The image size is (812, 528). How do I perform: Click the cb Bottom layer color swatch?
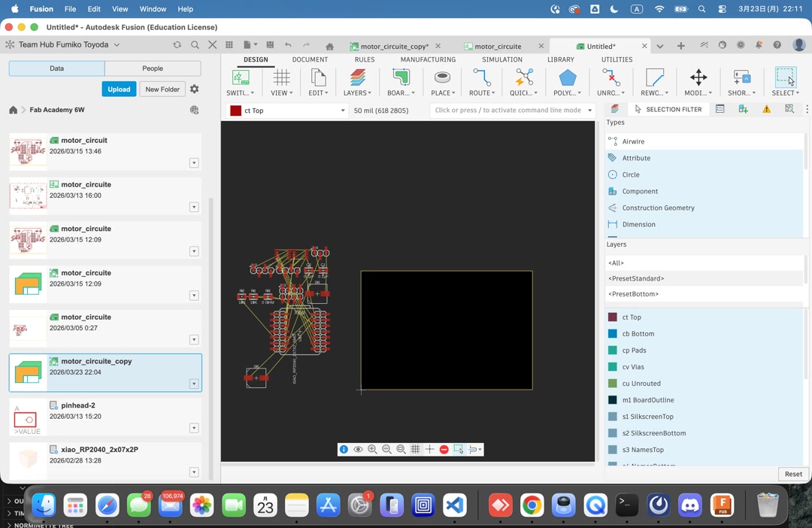tap(613, 334)
